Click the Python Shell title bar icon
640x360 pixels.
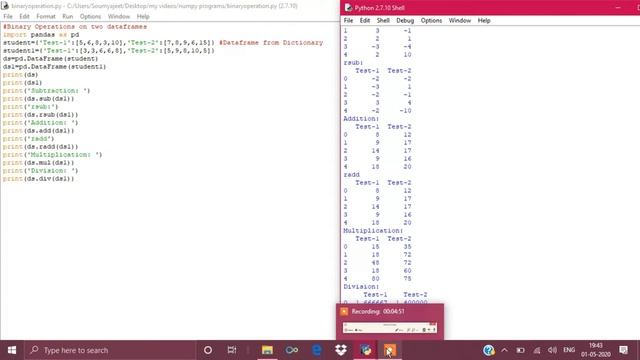[x=348, y=8]
